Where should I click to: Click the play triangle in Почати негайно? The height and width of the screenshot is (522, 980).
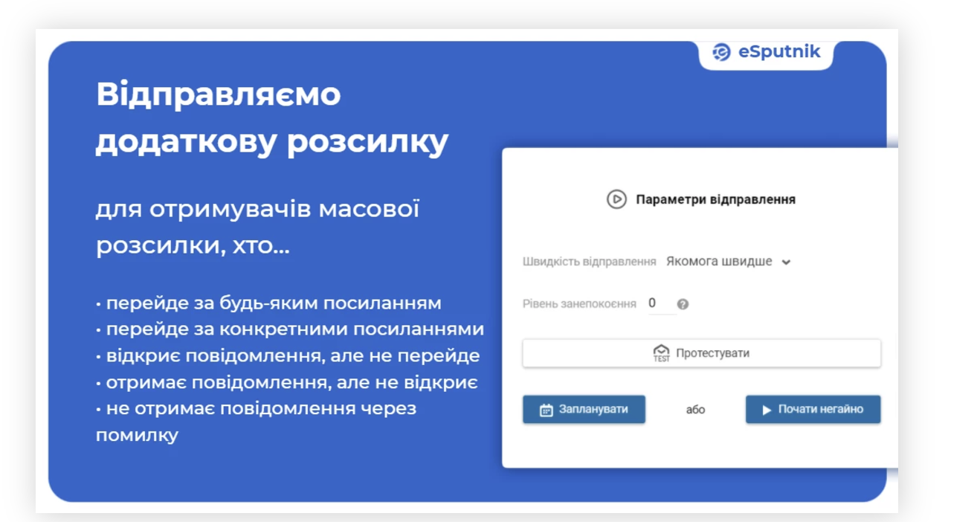coord(767,410)
